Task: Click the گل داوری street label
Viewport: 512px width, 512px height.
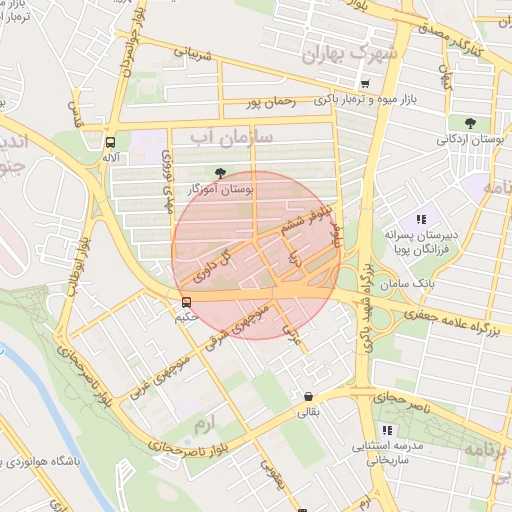Action: 213,267
